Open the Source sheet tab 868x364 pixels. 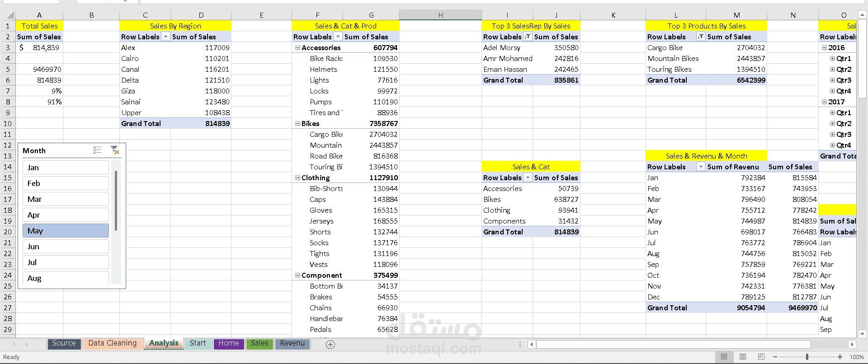pyautogui.click(x=64, y=344)
